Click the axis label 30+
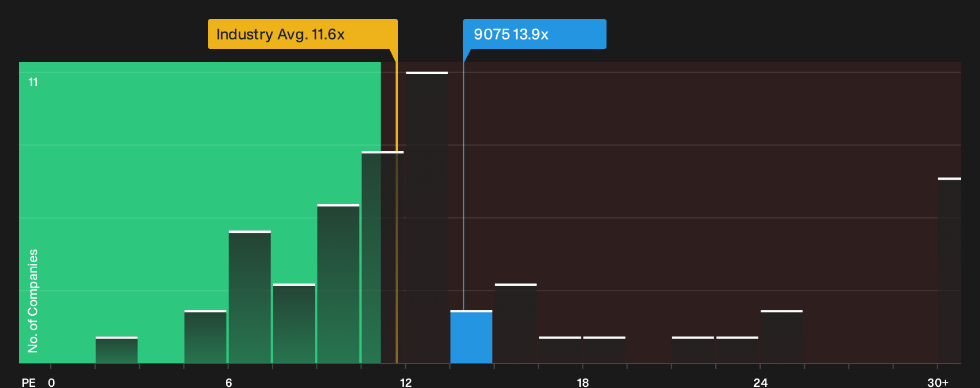980x388 pixels. 938,383
